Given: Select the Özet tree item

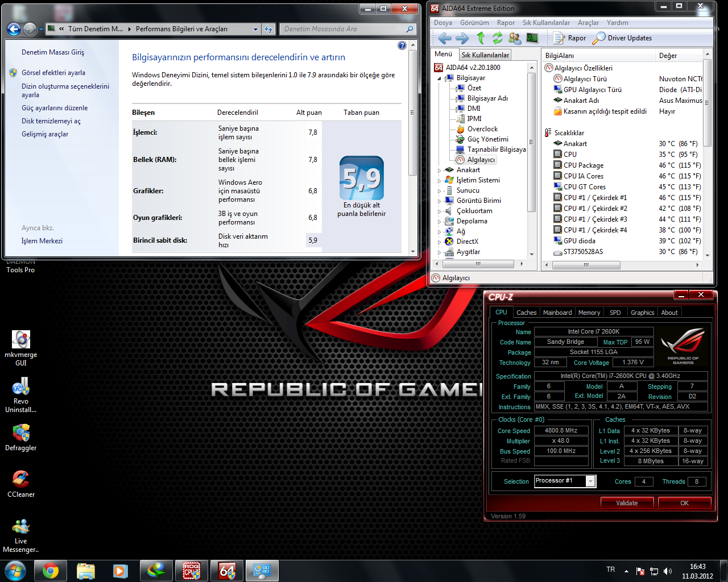Looking at the screenshot, I should point(474,88).
